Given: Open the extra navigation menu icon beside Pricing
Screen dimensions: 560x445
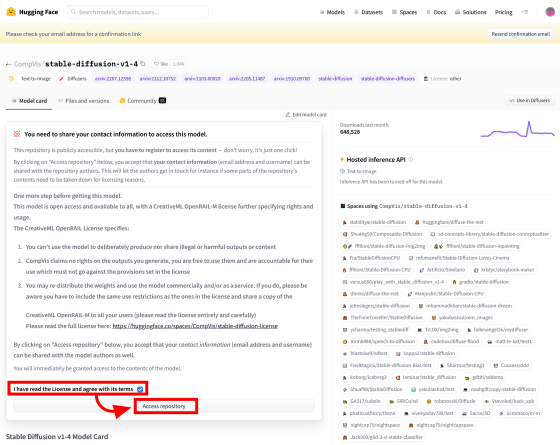Looking at the screenshot, I should click(x=524, y=12).
